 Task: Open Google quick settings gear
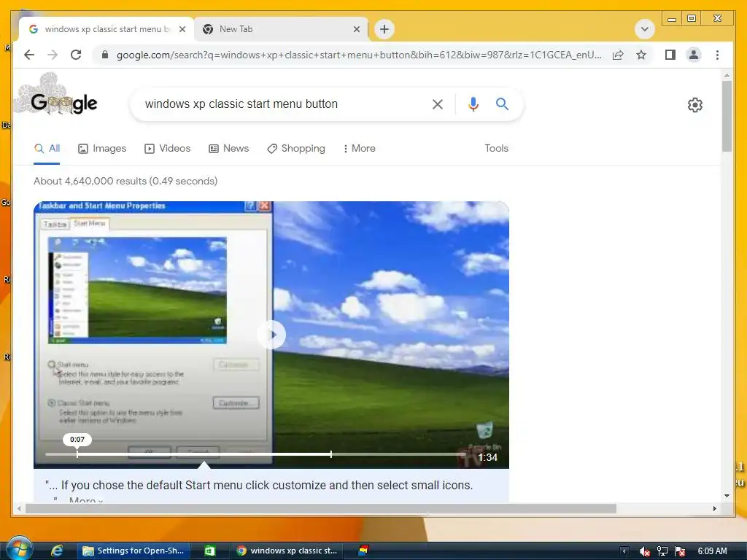click(695, 105)
